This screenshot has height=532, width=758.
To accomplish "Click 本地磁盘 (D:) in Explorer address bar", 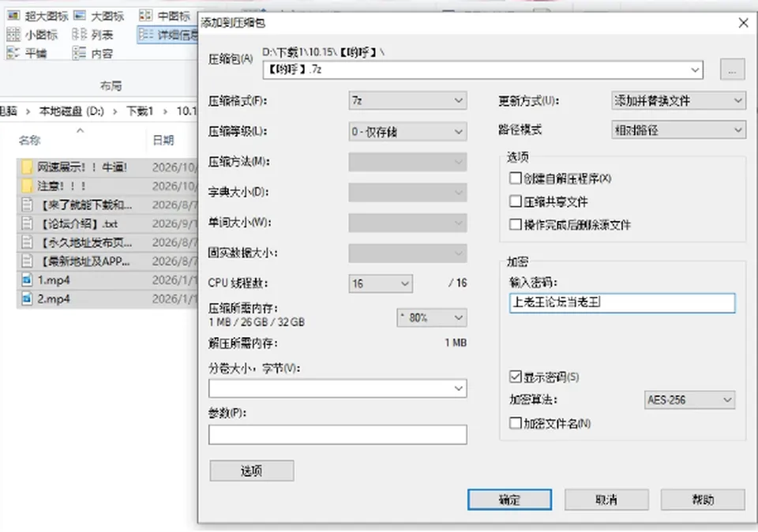I will (x=72, y=111).
